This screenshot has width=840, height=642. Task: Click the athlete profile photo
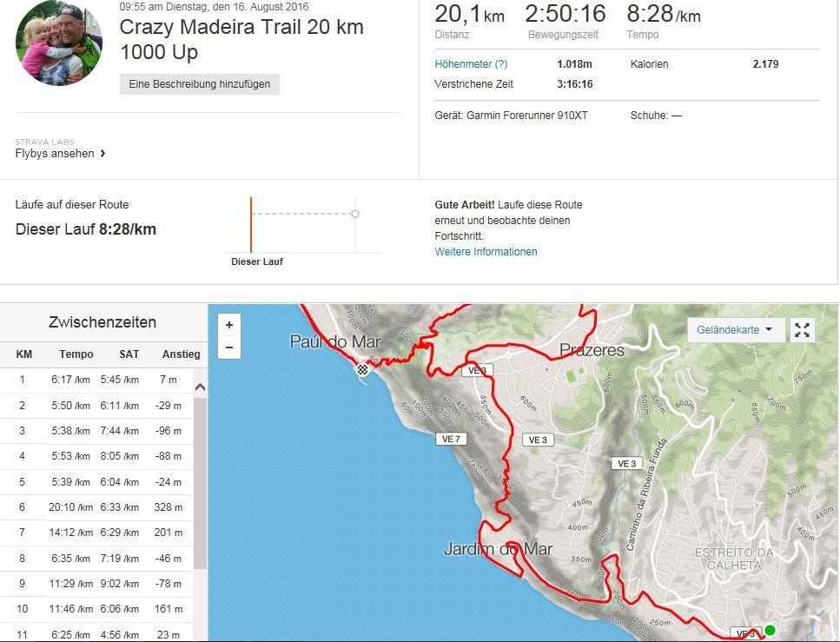tap(58, 43)
